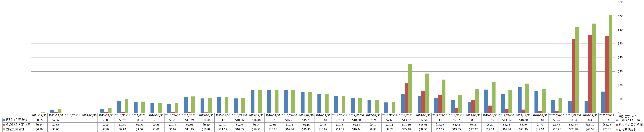Select cell showing $56.12
644x132 pixels.
(590, 125)
